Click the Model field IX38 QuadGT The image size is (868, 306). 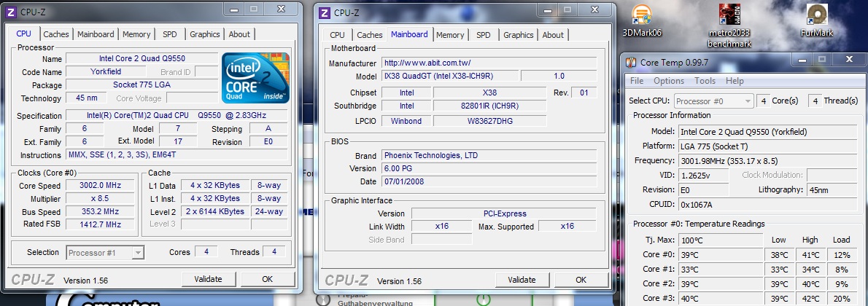coord(450,76)
